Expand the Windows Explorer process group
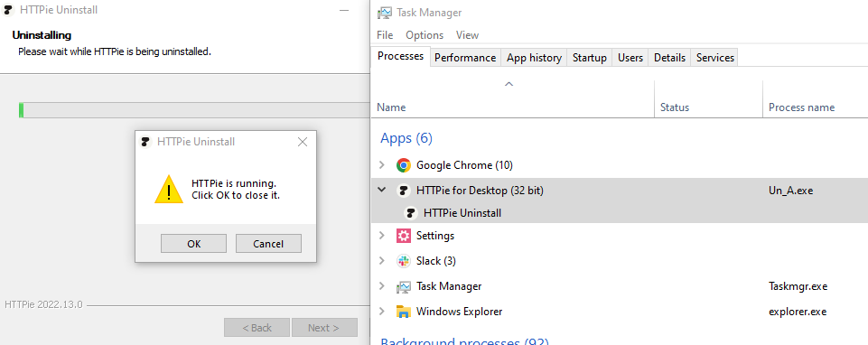 381,312
